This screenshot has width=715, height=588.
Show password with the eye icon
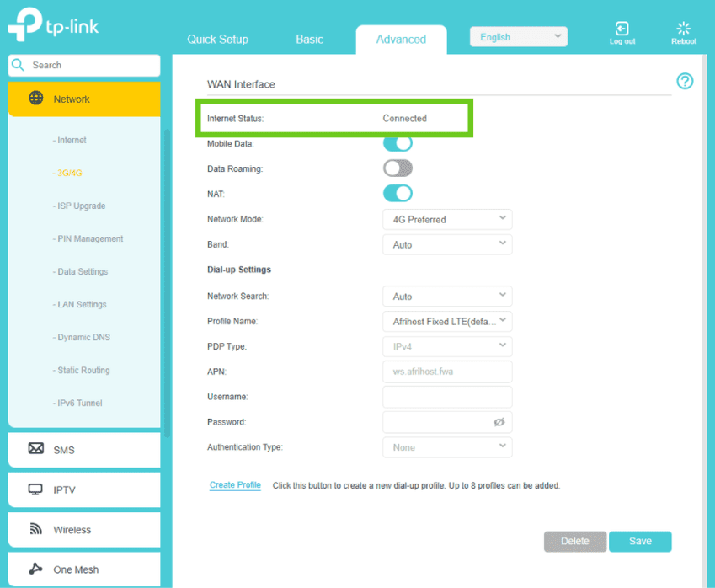499,422
